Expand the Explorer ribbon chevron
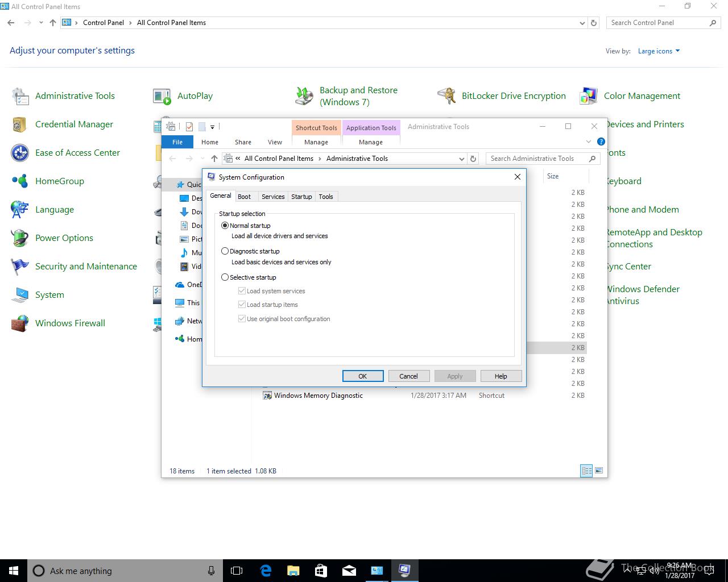 pos(589,142)
